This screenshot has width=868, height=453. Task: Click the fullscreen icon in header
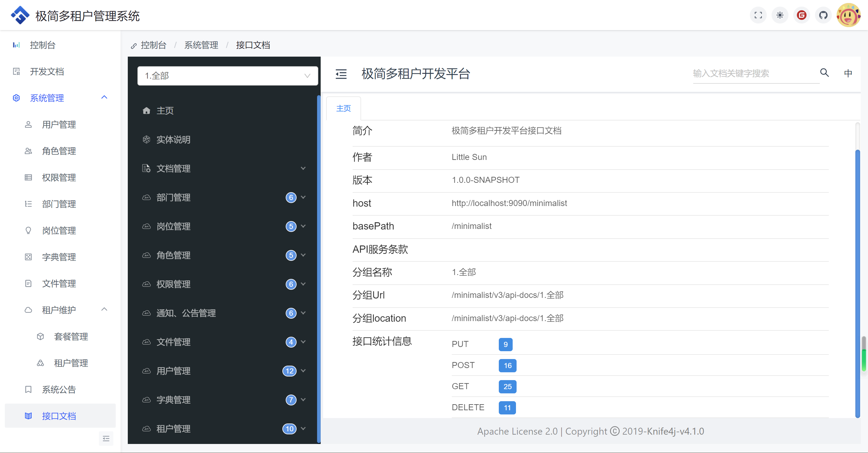758,15
